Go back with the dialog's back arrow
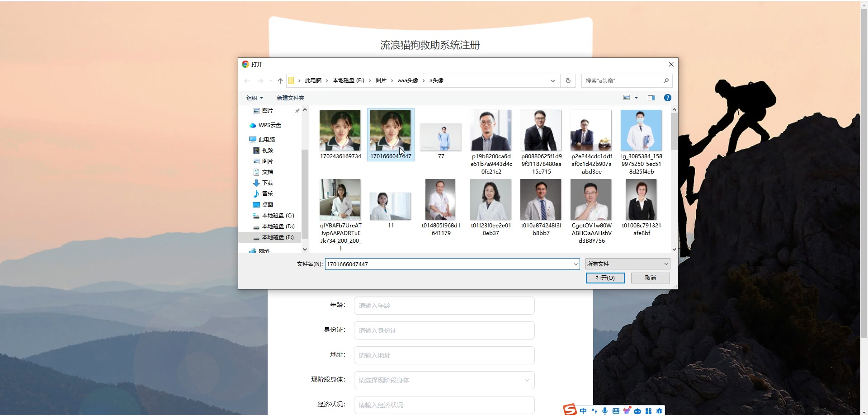The height and width of the screenshot is (415, 868). pos(247,81)
